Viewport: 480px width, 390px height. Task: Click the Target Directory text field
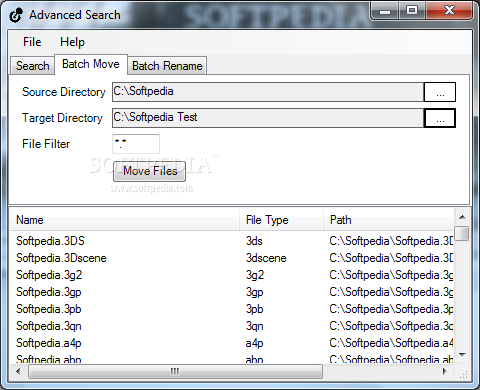tap(268, 118)
